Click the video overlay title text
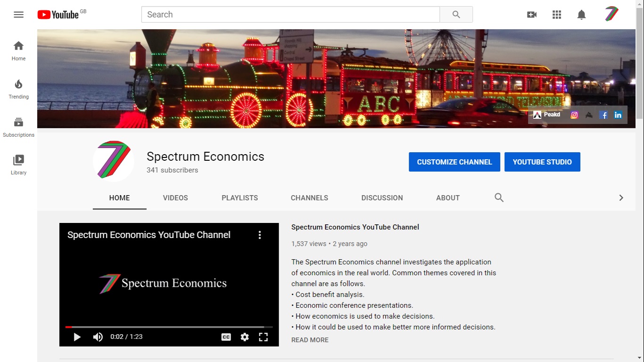The height and width of the screenshot is (362, 644). tap(149, 235)
